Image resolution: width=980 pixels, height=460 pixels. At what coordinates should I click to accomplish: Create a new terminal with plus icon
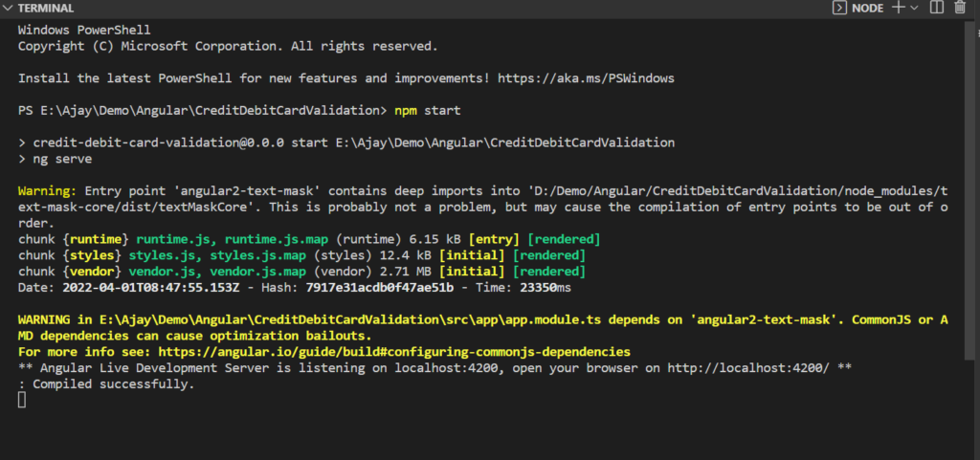[x=898, y=8]
